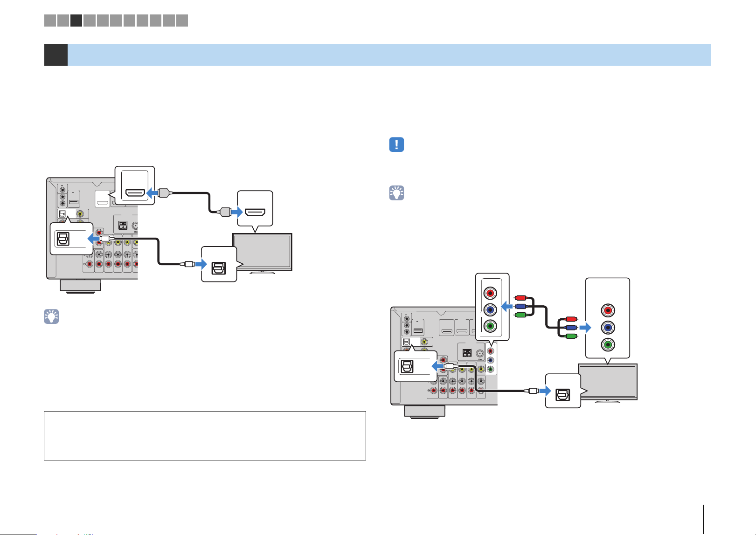Click the upper-right lightbulb tip icon

396,193
